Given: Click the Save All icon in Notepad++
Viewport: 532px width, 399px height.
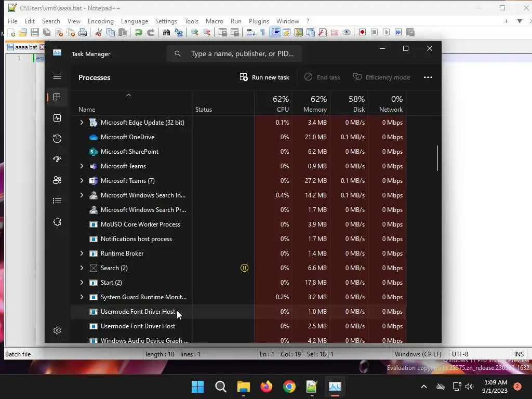Looking at the screenshot, I should coord(46,32).
